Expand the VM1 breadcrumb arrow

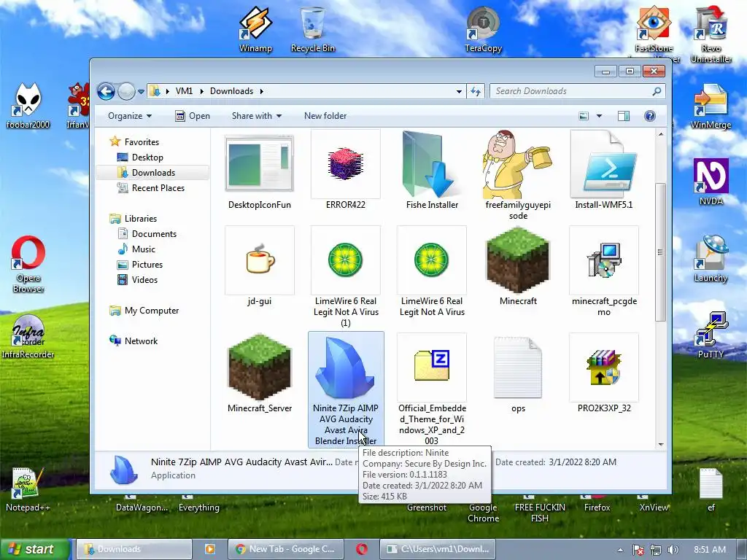[201, 91]
